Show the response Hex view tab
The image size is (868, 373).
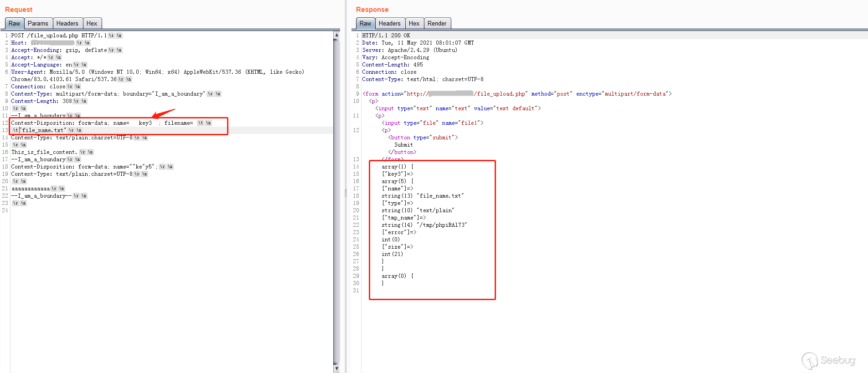pos(414,23)
